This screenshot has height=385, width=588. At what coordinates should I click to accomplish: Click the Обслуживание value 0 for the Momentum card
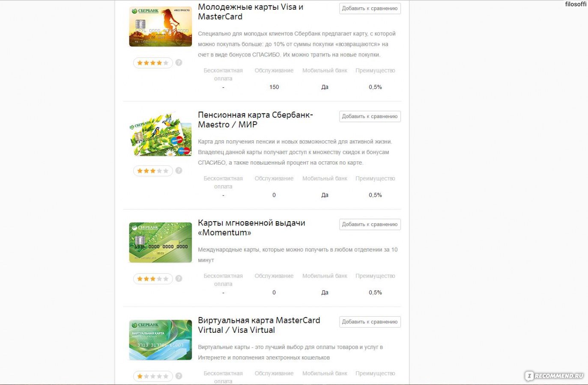pos(274,293)
